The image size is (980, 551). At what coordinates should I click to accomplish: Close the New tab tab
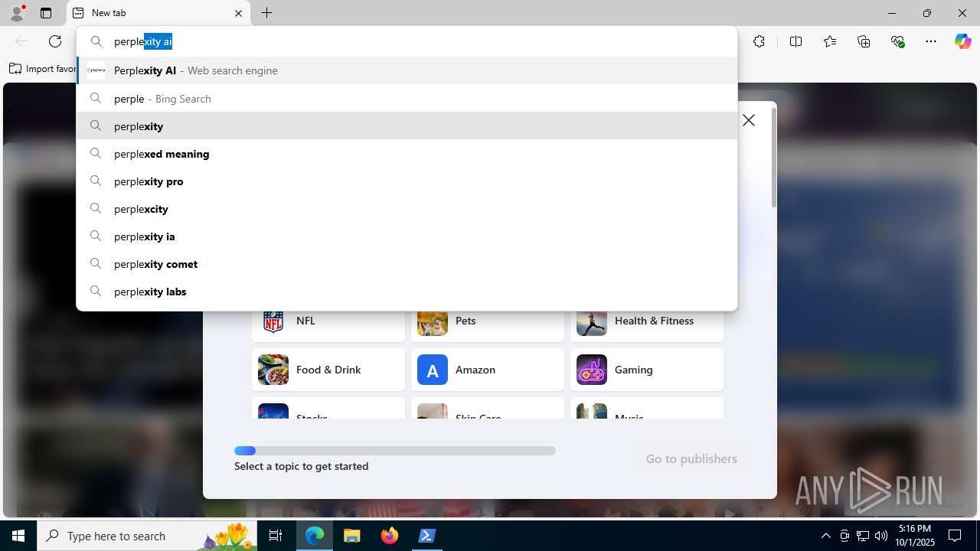(x=238, y=13)
